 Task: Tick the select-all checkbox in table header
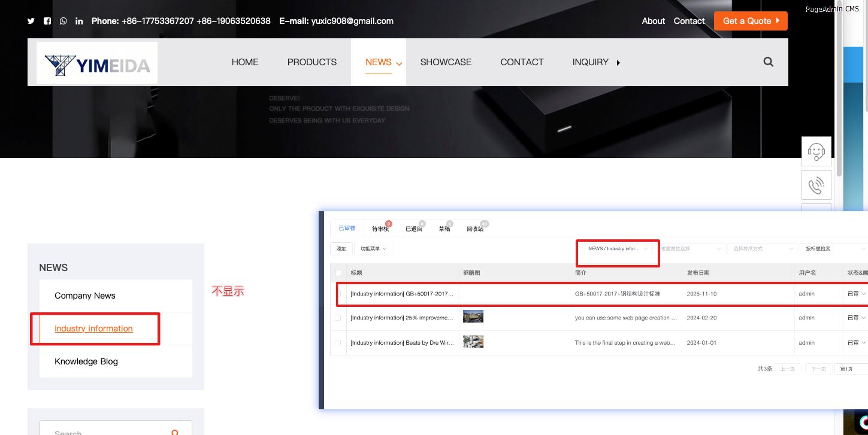(x=338, y=273)
